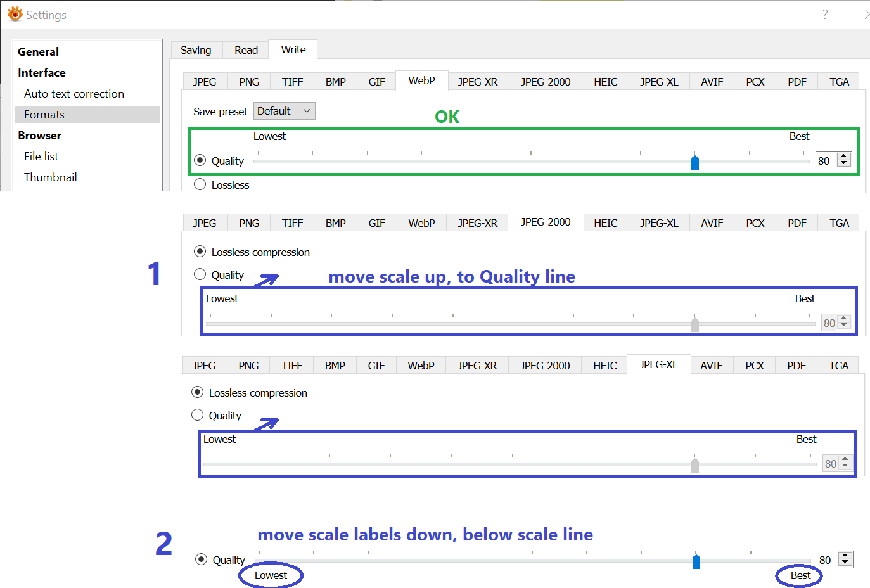Image resolution: width=870 pixels, height=588 pixels.
Task: Open WebP tab in the JPEG-2000-selected tab row
Action: [x=421, y=223]
